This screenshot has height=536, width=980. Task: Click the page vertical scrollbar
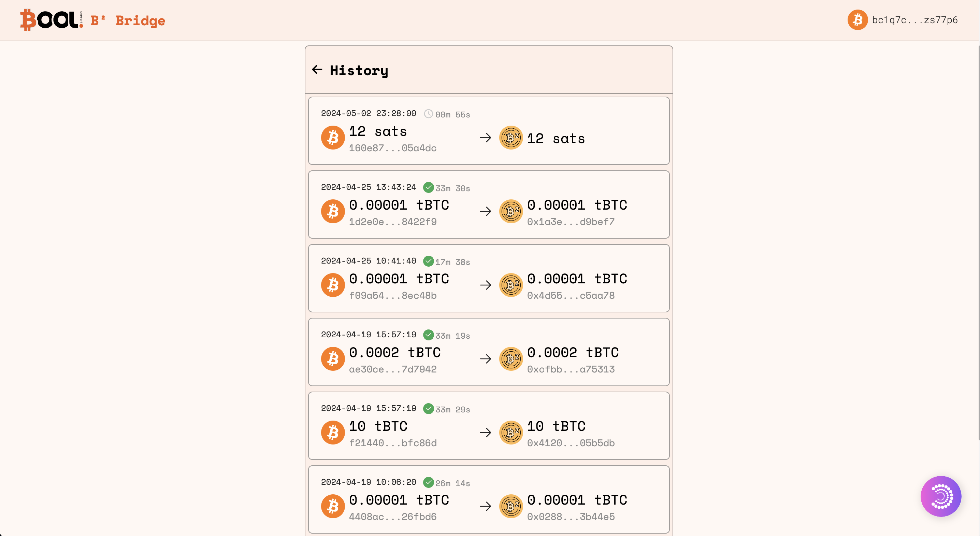pyautogui.click(x=978, y=244)
